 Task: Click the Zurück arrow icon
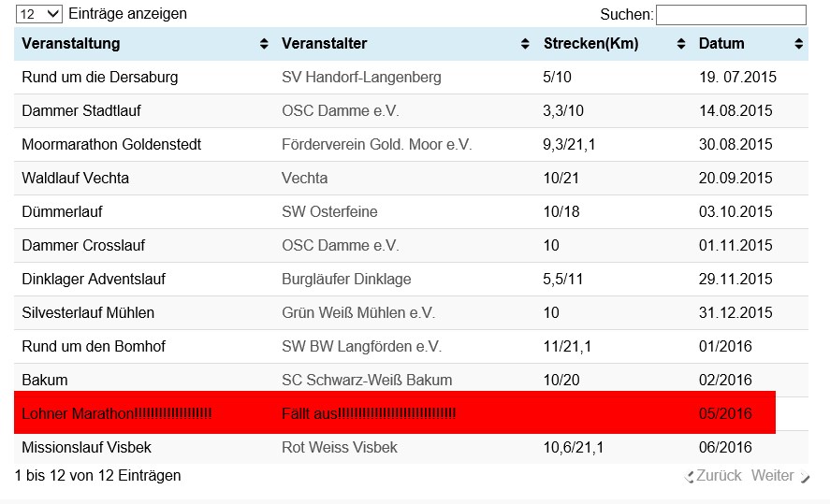[689, 477]
